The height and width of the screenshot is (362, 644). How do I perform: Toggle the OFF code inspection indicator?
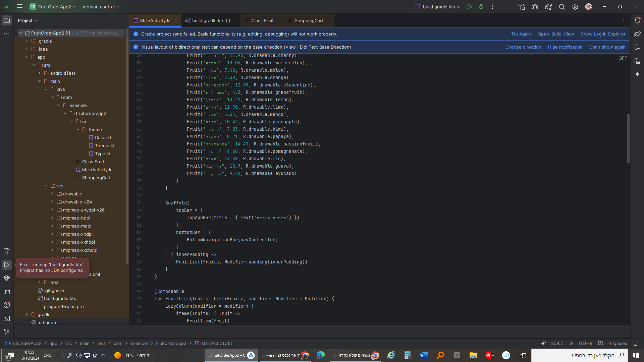pyautogui.click(x=623, y=58)
